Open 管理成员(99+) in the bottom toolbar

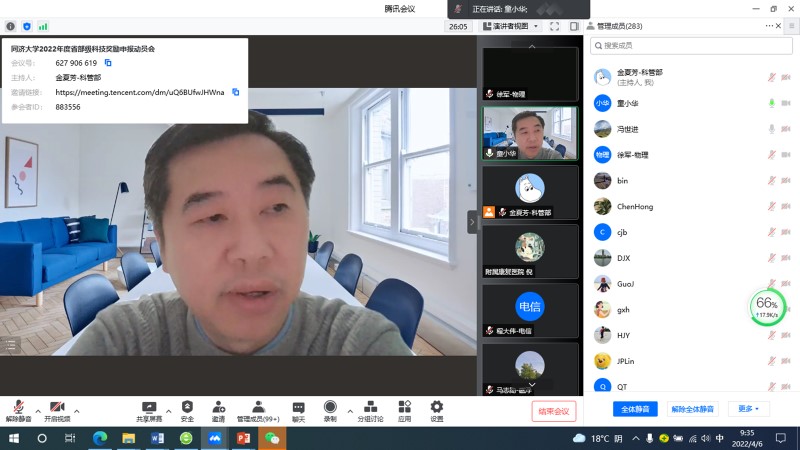258,411
